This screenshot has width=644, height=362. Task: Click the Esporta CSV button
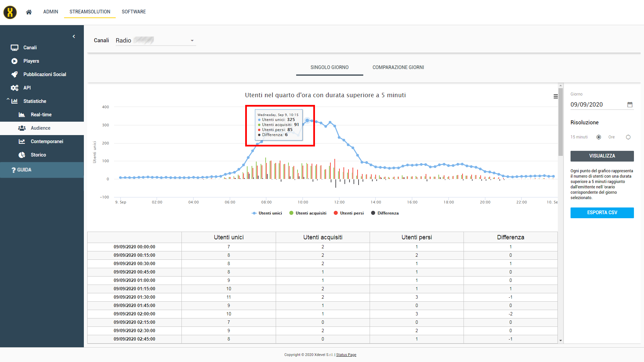[602, 213]
